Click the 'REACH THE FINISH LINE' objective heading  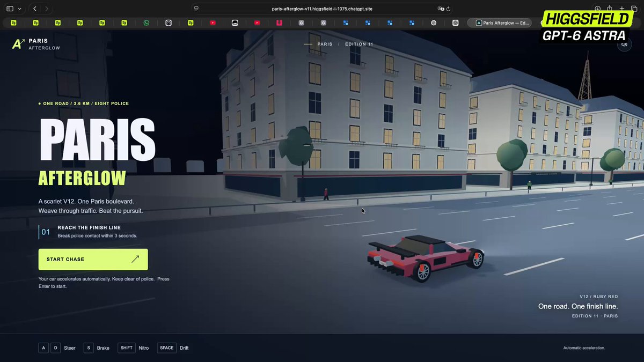pos(89,228)
